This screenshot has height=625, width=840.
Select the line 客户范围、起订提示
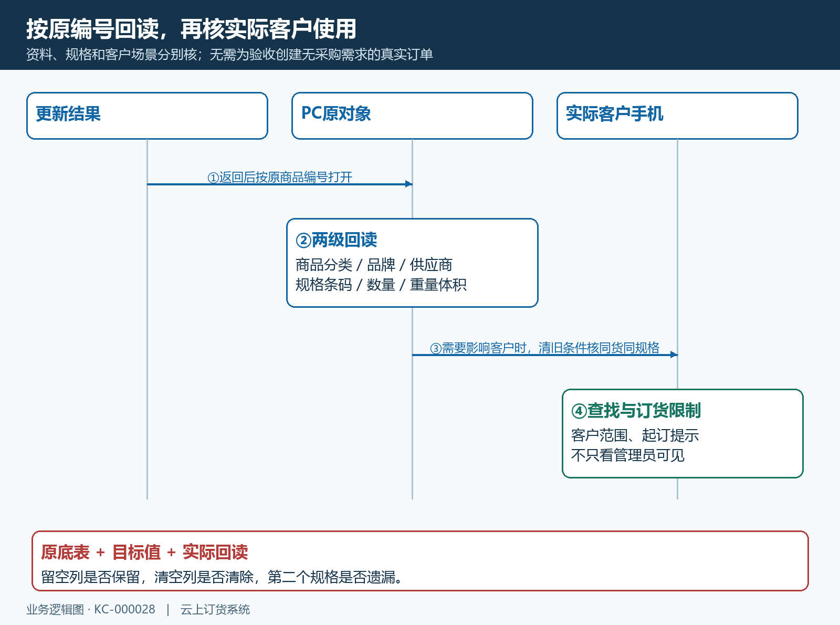coord(635,435)
